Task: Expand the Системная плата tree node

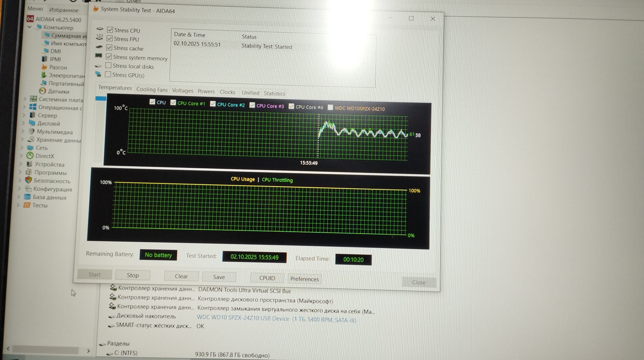Action: pos(24,99)
